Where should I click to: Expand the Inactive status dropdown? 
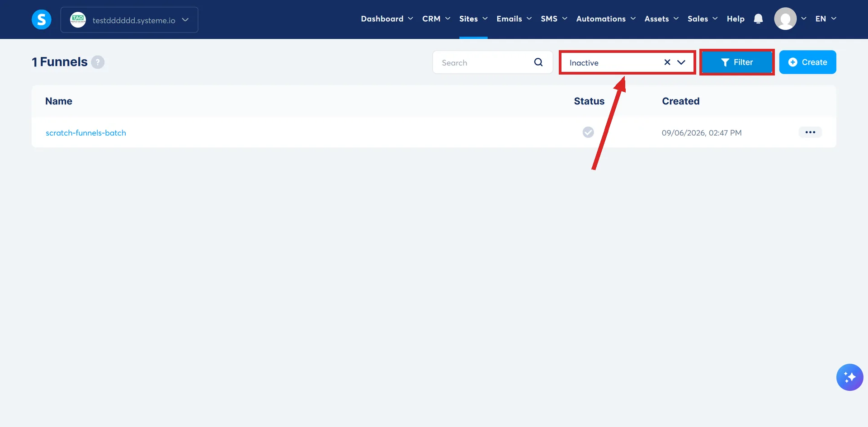(681, 62)
